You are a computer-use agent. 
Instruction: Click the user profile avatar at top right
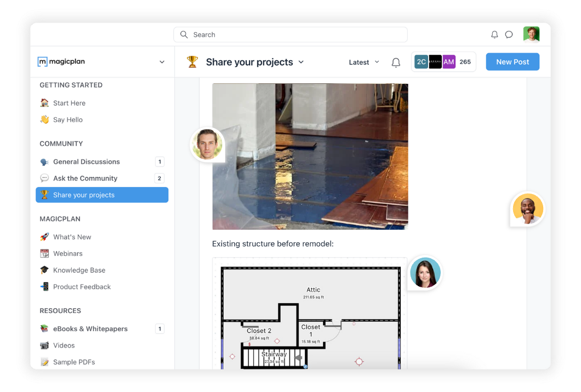coord(531,35)
